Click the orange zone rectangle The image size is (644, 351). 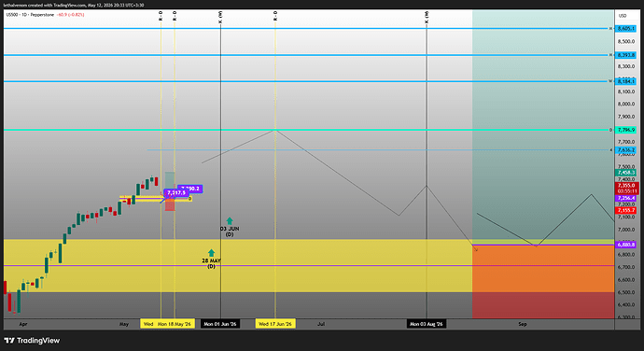543,269
